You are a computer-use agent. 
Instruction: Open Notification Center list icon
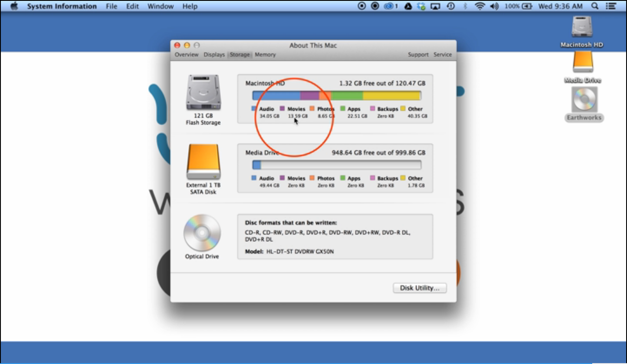point(611,6)
